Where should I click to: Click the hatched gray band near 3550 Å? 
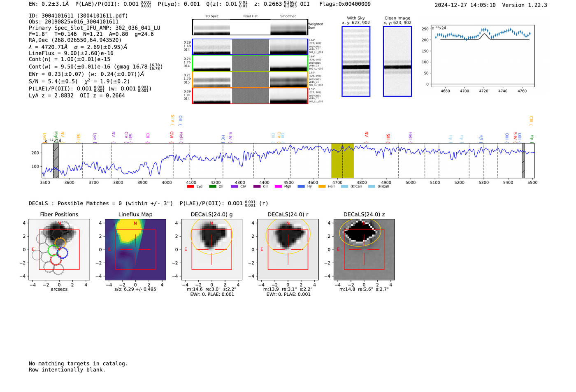(x=56, y=160)
